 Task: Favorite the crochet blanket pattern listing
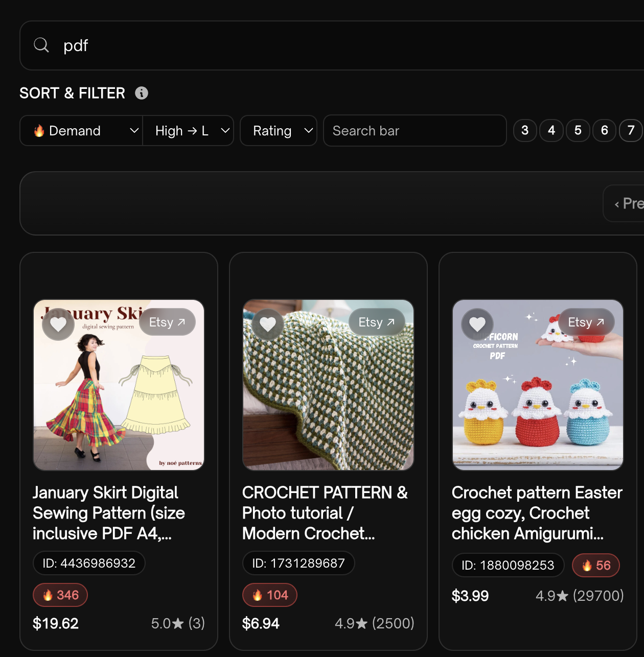point(268,324)
